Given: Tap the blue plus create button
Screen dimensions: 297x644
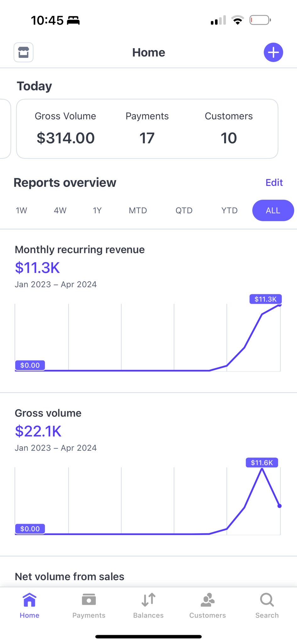Looking at the screenshot, I should [273, 52].
